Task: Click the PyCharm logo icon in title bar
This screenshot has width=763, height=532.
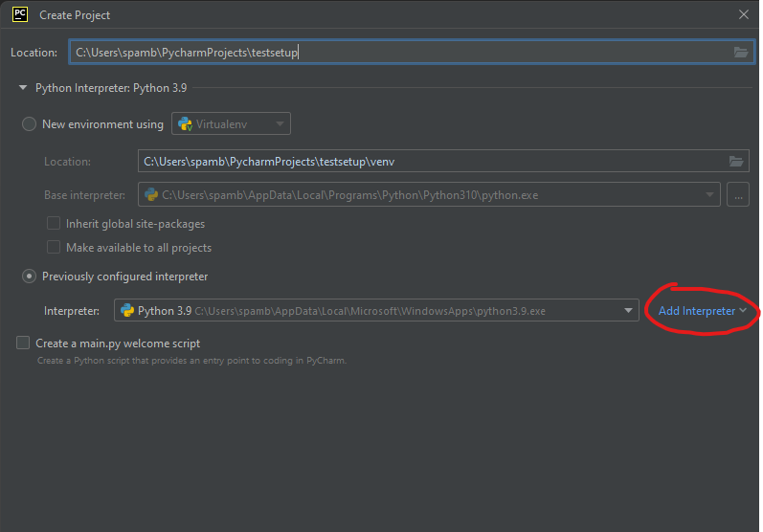Action: 20,14
